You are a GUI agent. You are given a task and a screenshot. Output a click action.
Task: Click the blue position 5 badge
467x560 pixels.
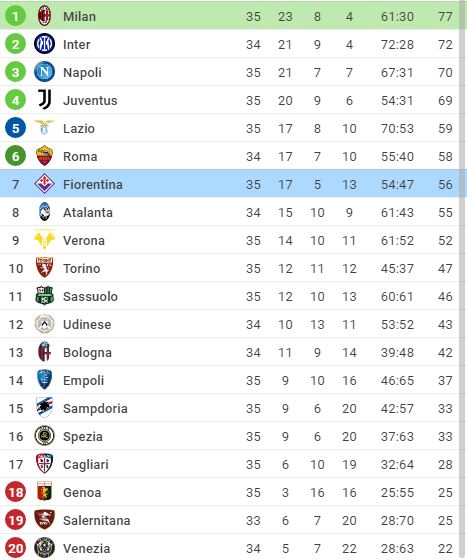[x=15, y=128]
